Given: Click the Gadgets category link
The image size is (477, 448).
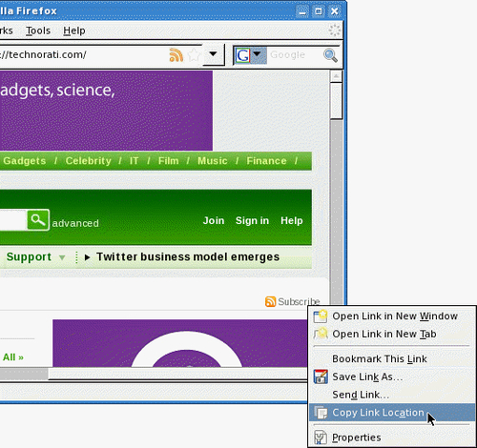Looking at the screenshot, I should click(x=25, y=161).
